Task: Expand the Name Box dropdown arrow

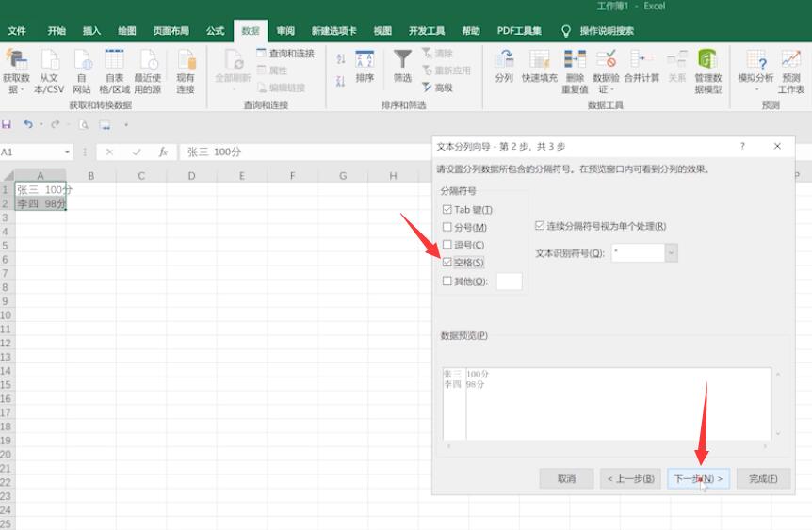Action: pyautogui.click(x=67, y=152)
